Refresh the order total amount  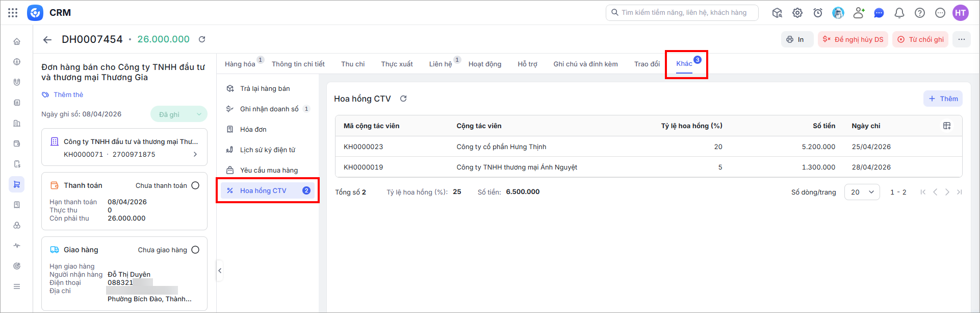point(202,39)
